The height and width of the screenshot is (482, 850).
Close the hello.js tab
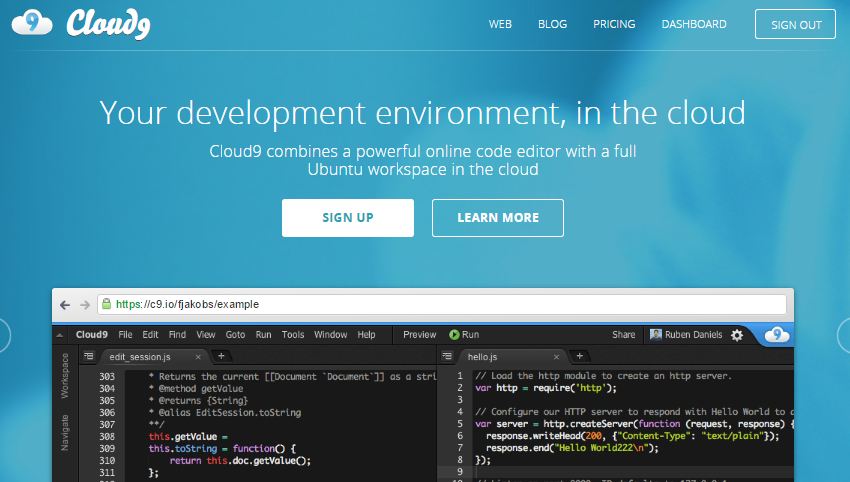pyautogui.click(x=556, y=357)
